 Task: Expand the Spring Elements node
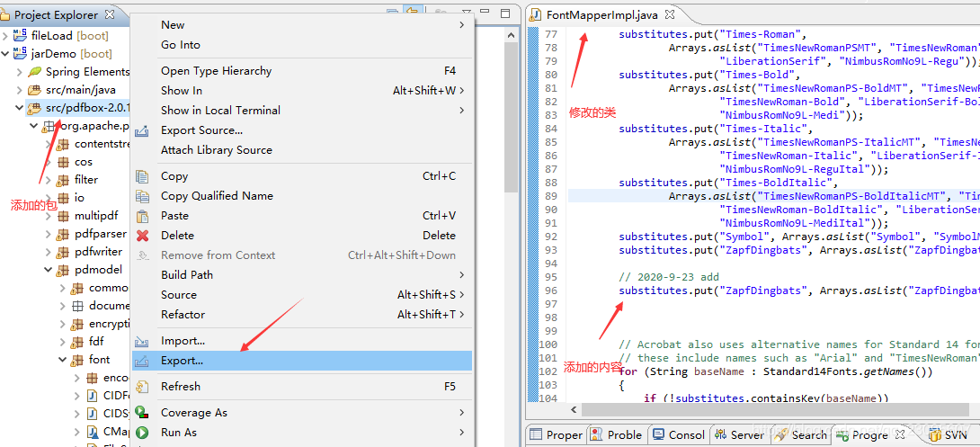20,72
